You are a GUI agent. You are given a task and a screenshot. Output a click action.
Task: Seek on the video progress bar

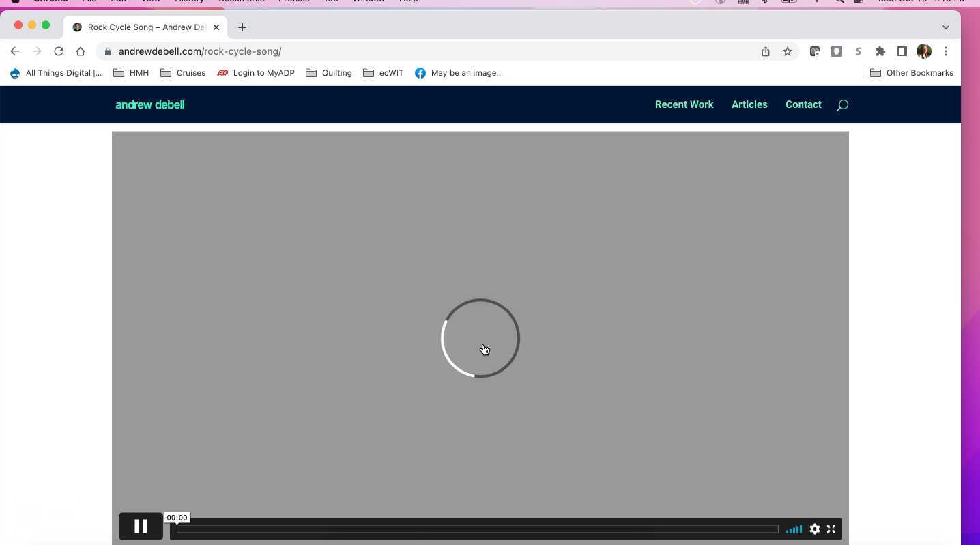(478, 529)
